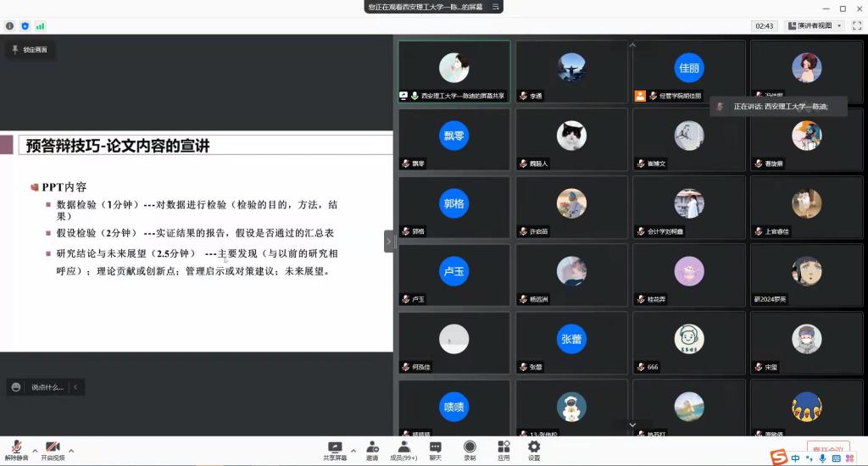
Task: Start recording with 录制 icon
Action: [x=470, y=449]
